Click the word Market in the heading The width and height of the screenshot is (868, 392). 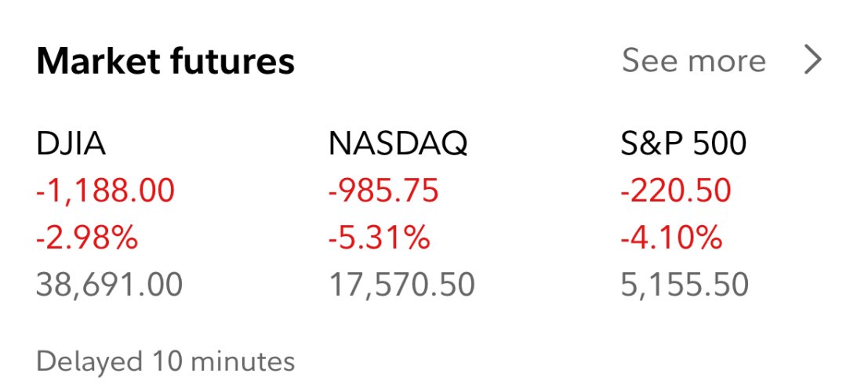coord(99,61)
